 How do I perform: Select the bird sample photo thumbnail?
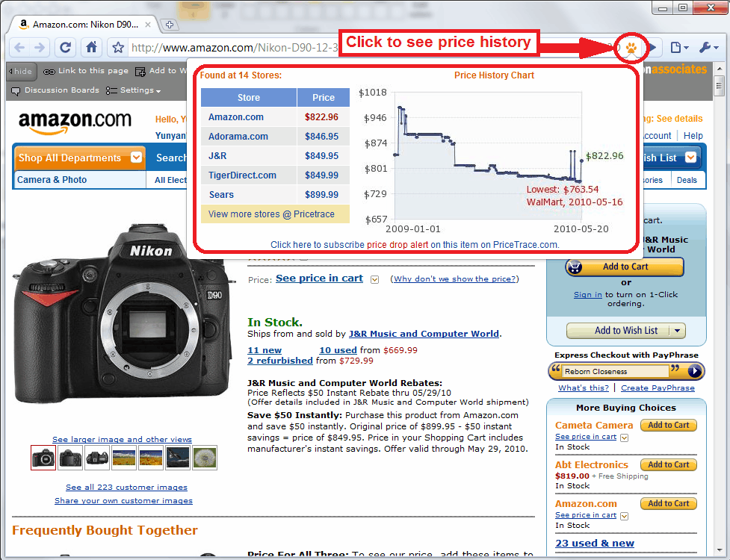[178, 458]
